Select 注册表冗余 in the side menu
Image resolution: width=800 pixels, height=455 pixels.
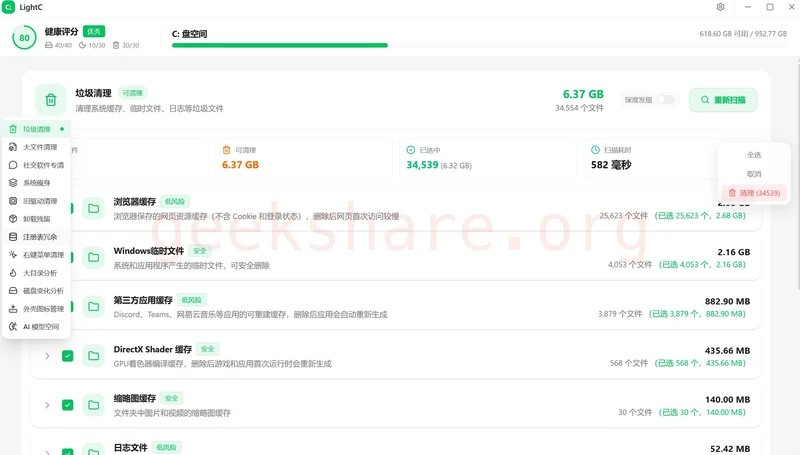coord(36,237)
